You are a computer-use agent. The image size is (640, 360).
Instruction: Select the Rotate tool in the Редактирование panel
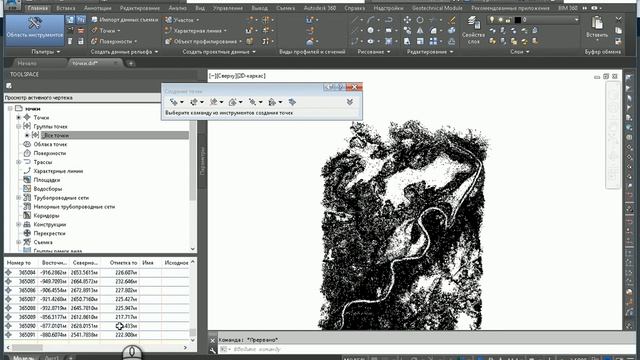coord(420,20)
